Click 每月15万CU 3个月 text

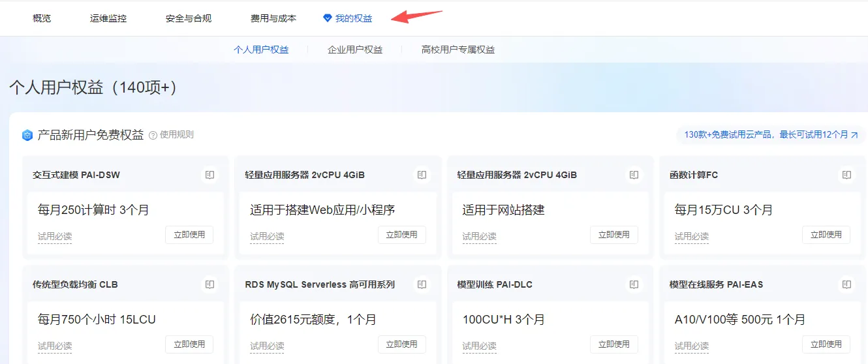(x=724, y=210)
